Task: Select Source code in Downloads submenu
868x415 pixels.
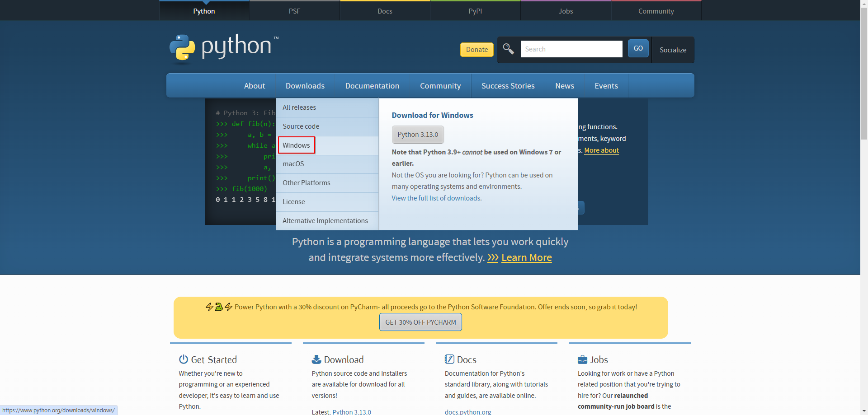Action: 327,126
